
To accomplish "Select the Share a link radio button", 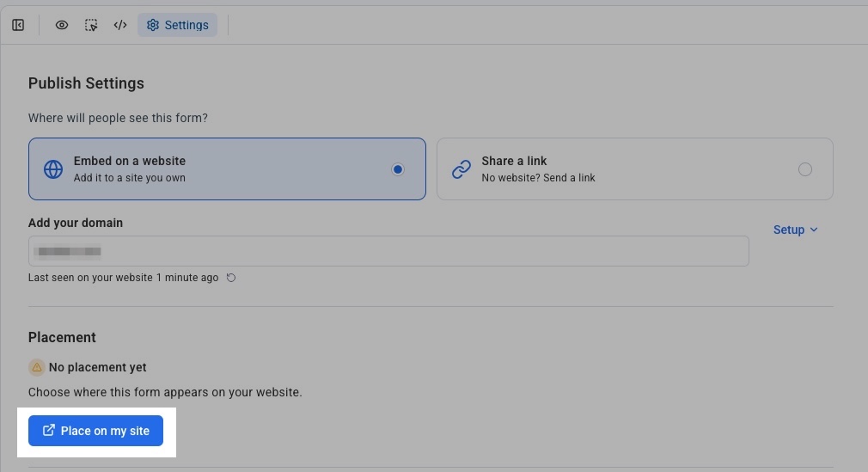I will 805,169.
